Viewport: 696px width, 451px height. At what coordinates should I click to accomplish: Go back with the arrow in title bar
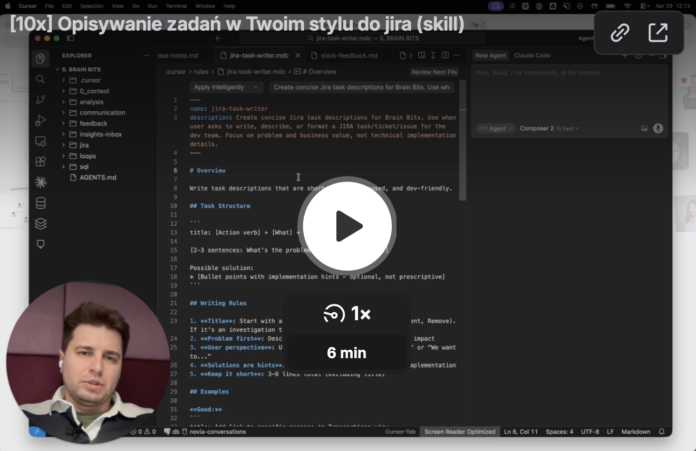[218, 38]
